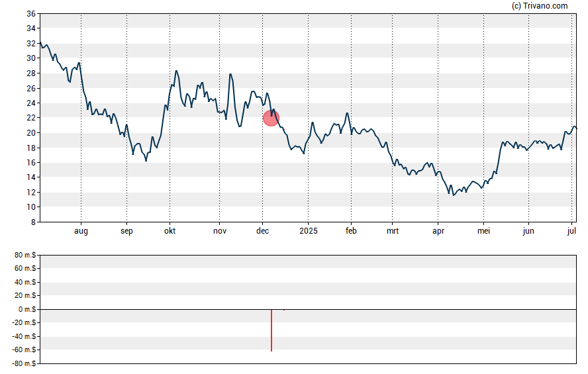Image resolution: width=588 pixels, height=374 pixels.
Task: Click the 22 price axis value
Action: 30,118
